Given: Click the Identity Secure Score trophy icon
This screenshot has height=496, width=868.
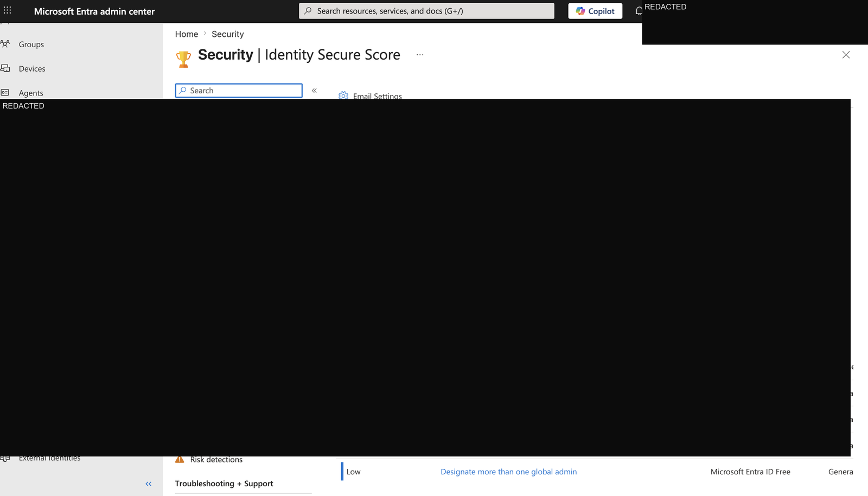Looking at the screenshot, I should point(183,59).
